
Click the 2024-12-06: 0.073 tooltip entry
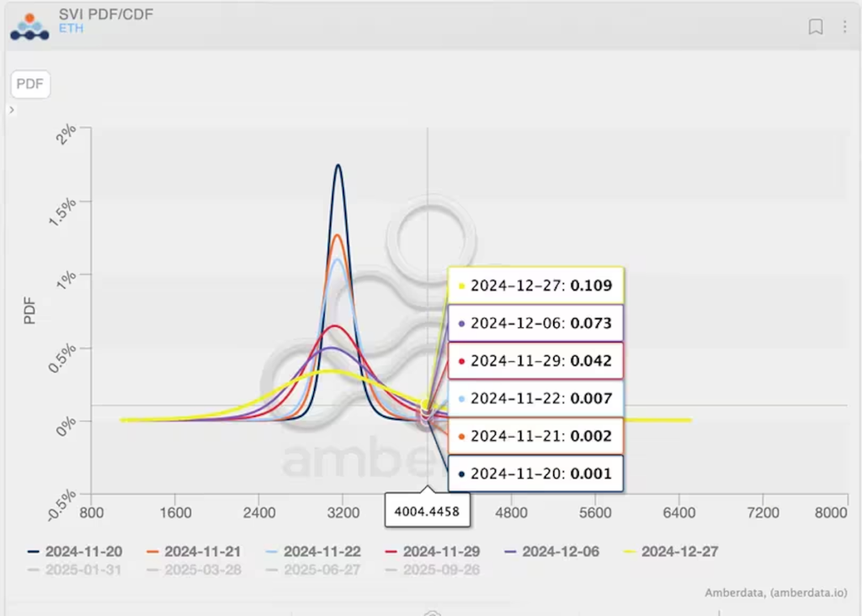coord(536,323)
